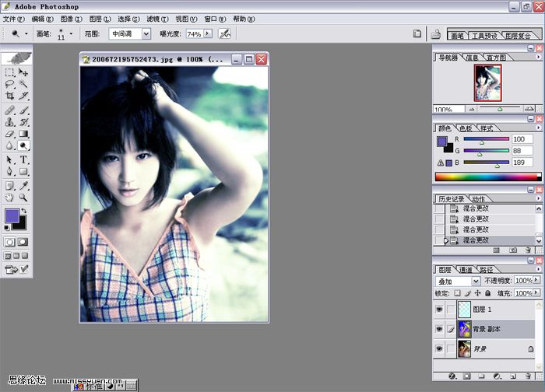Select the Crop tool
This screenshot has height=392, width=545.
tap(9, 96)
